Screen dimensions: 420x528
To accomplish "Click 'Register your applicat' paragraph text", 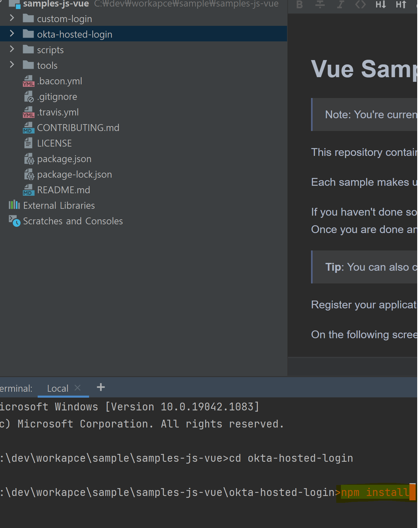I will [364, 305].
